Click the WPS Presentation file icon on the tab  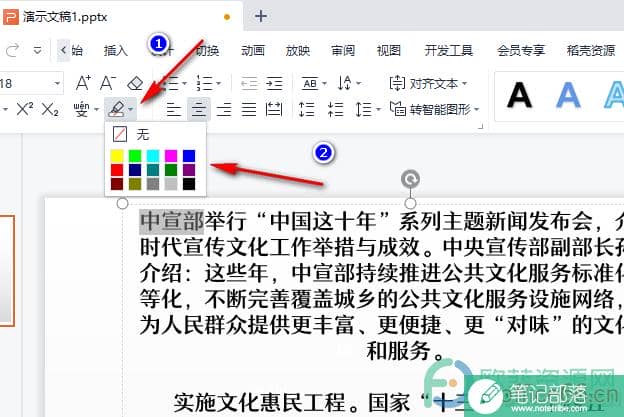click(x=11, y=17)
